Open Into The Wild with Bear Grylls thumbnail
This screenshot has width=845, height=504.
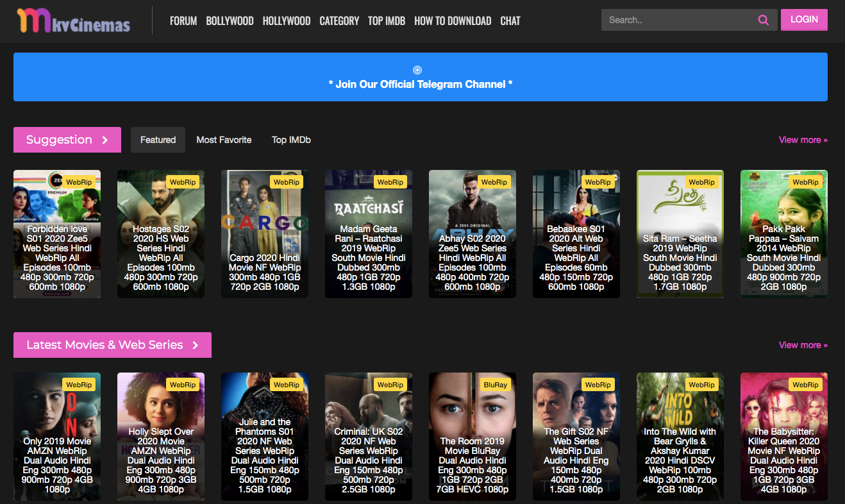(680, 437)
